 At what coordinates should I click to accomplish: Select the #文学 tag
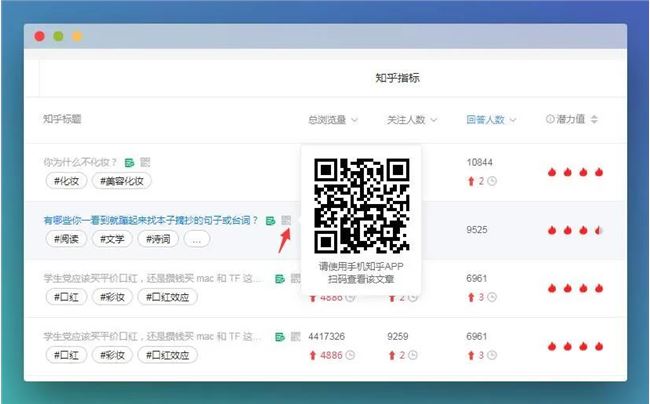112,239
